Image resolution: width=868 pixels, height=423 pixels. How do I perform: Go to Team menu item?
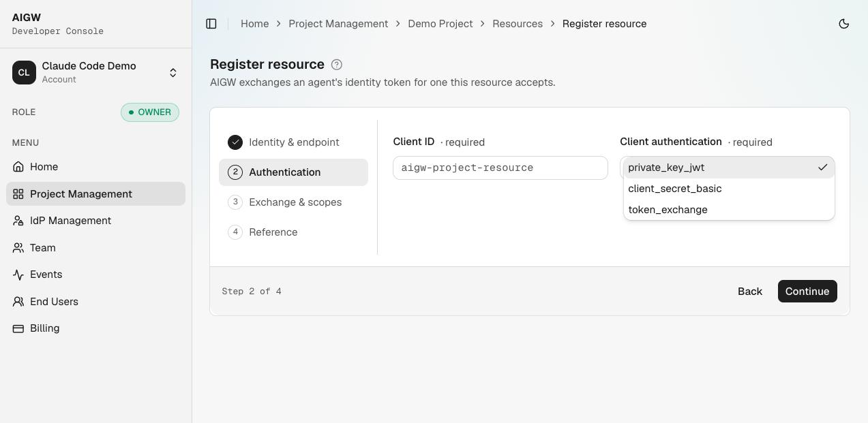[95, 248]
